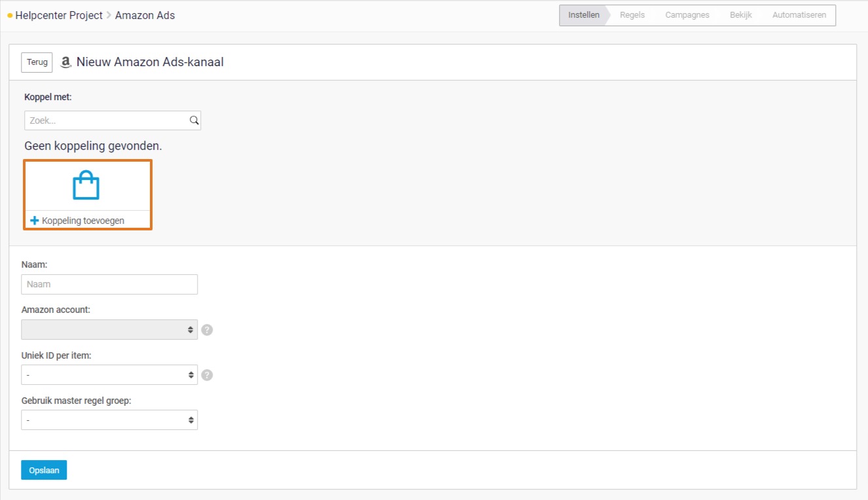Switch to the Campagnes step
The image size is (868, 500).
click(x=687, y=15)
